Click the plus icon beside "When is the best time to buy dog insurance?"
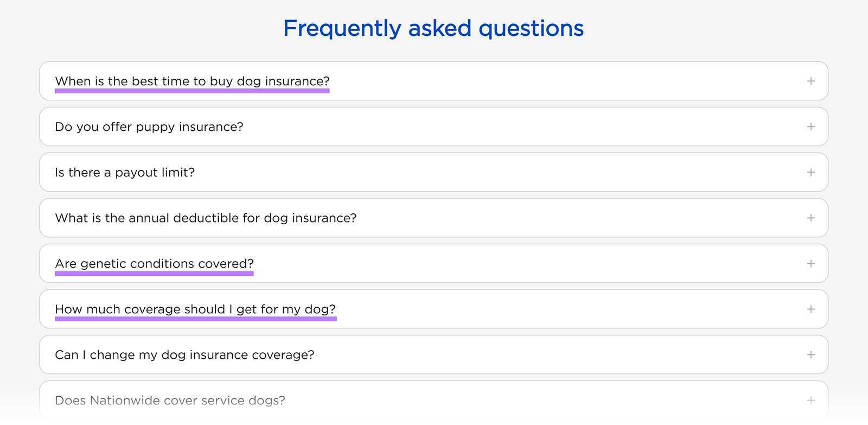Viewport: 868px width, 425px height. click(811, 81)
